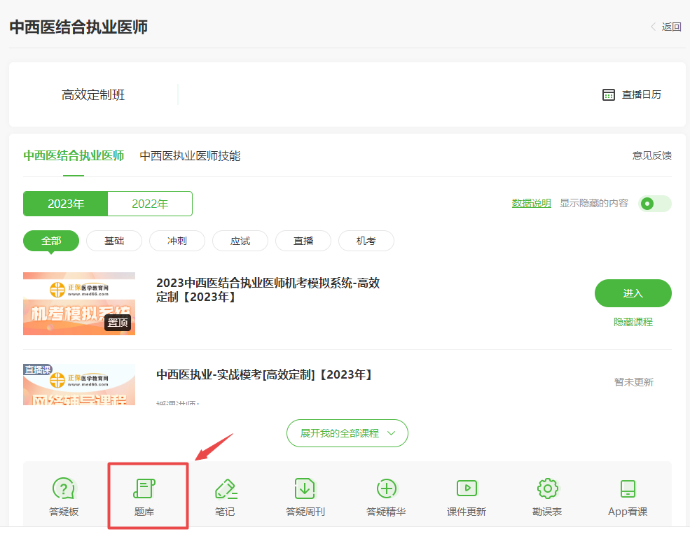The height and width of the screenshot is (534, 690).
Task: Open the App看课 mobile icon
Action: [x=628, y=489]
